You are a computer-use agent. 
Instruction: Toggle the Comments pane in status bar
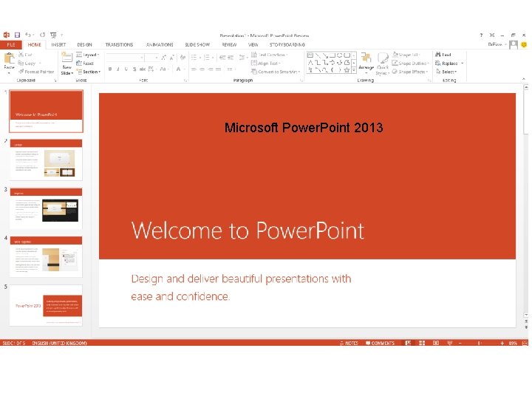380,343
